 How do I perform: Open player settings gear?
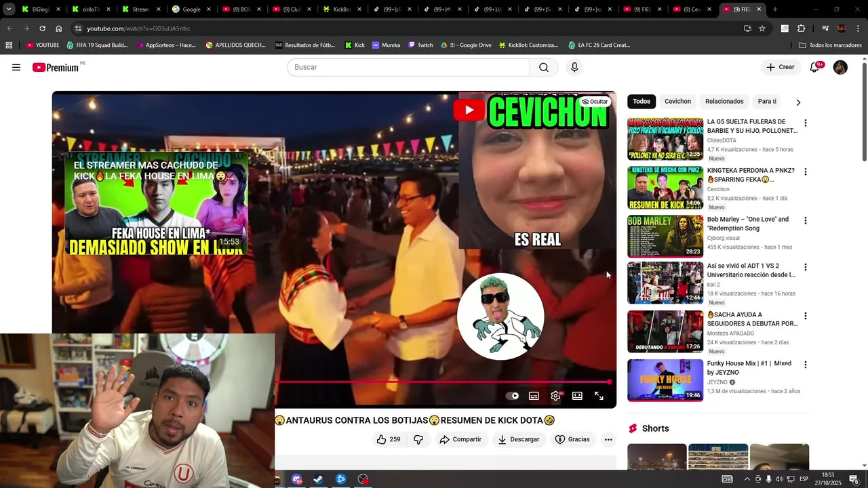pyautogui.click(x=555, y=396)
